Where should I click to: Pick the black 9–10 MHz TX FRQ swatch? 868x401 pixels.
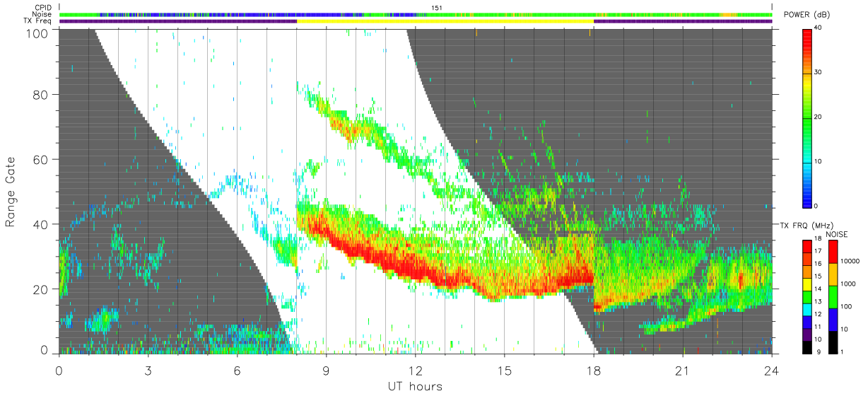(807, 347)
